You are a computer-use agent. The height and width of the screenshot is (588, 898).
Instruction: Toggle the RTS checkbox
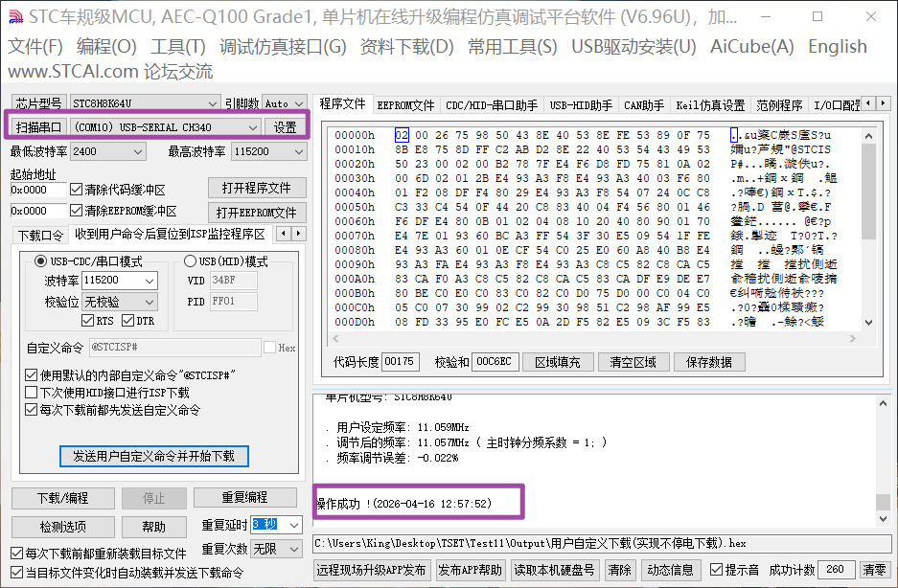(x=87, y=321)
